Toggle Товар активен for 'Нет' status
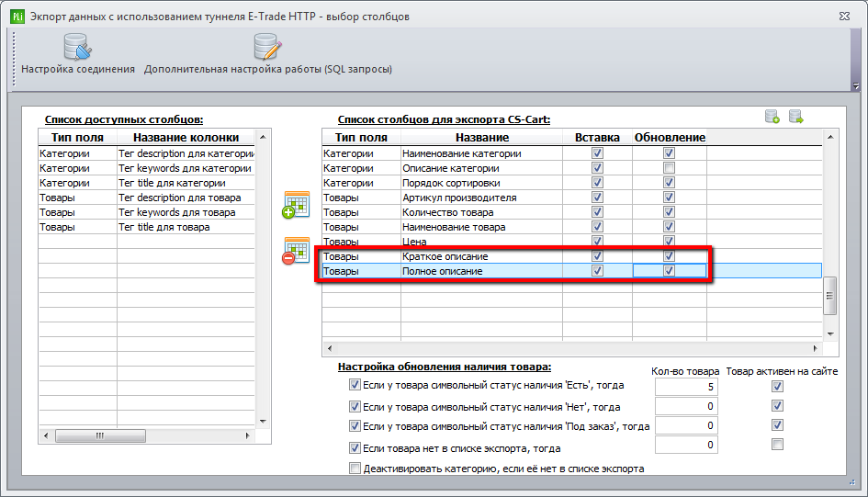Screen dimensions: 868x497 click(x=778, y=406)
